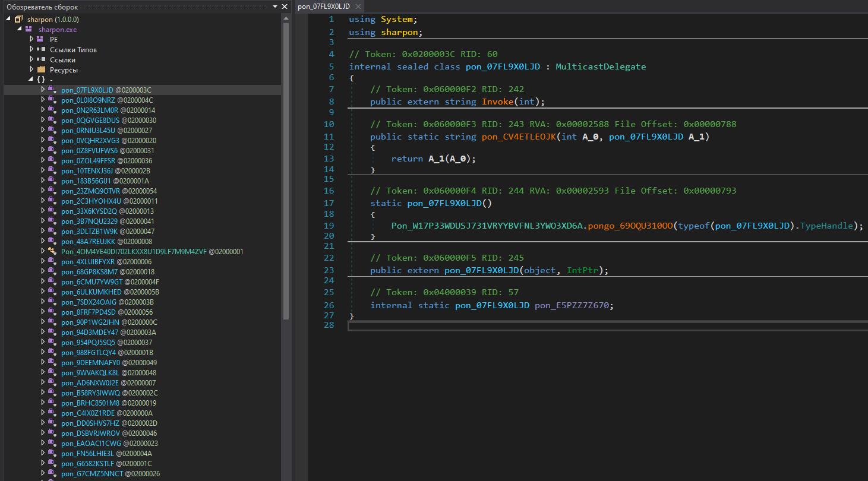Select pon_8FRF7PD4SD in the tree

107,312
